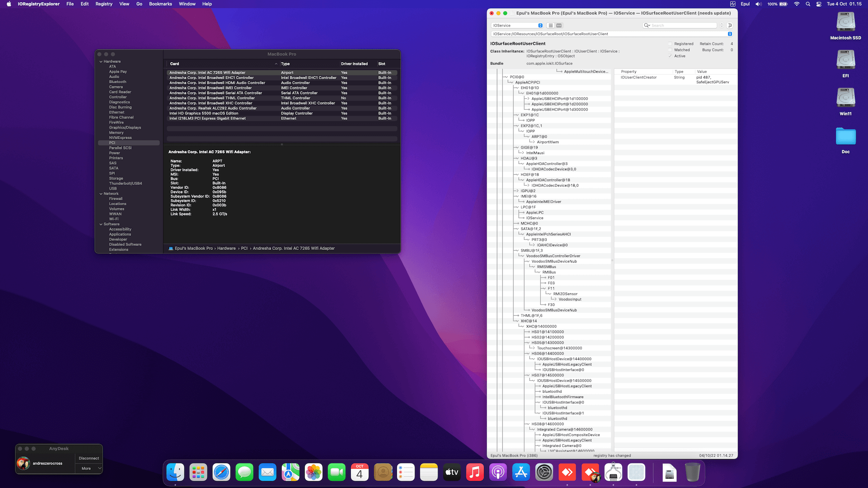Toggle the Registered checkbox

point(670,44)
